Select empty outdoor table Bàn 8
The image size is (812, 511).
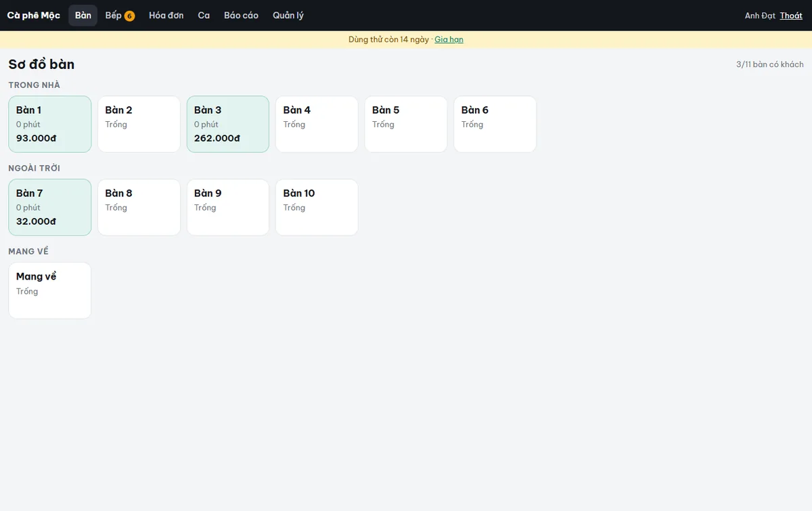point(139,207)
